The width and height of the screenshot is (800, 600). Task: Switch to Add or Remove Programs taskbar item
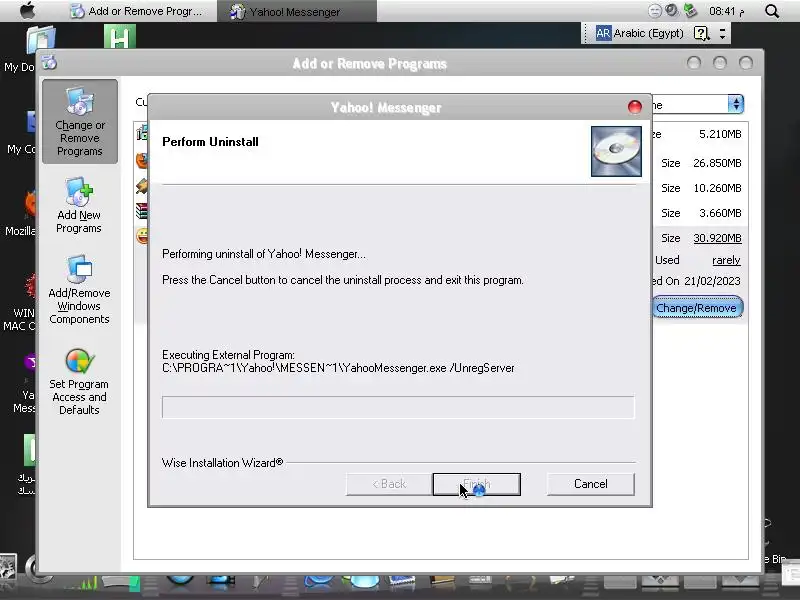(136, 11)
